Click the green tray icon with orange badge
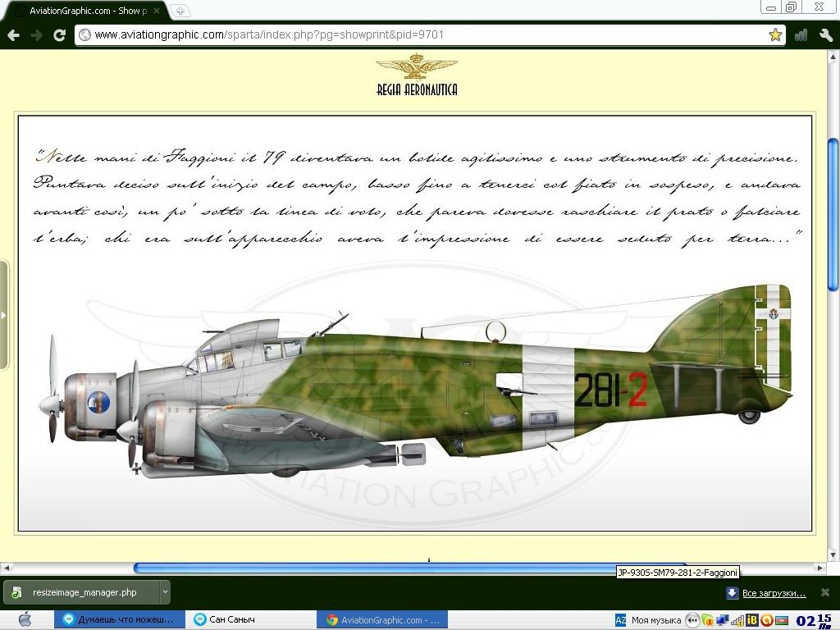This screenshot has width=840, height=630. (x=708, y=620)
